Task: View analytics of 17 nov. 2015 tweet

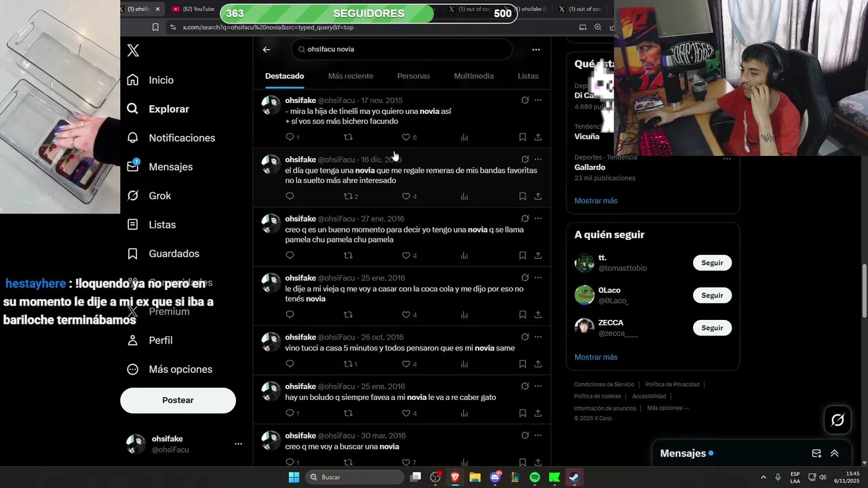Action: [465, 137]
